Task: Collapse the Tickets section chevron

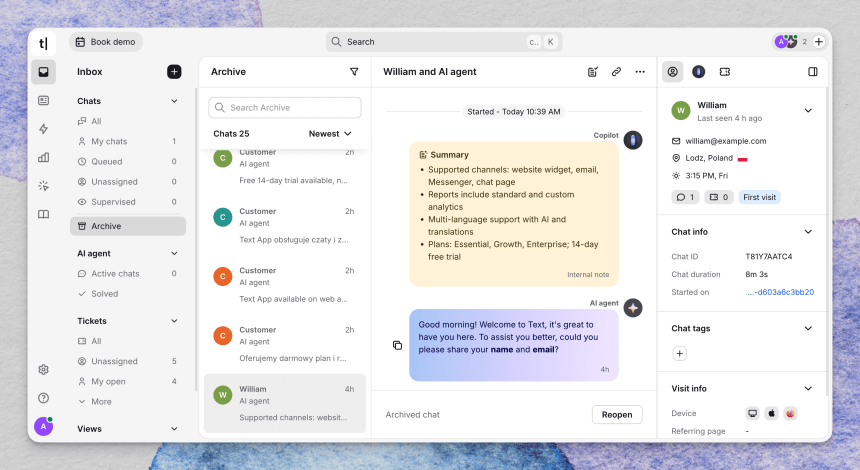Action: click(x=174, y=321)
